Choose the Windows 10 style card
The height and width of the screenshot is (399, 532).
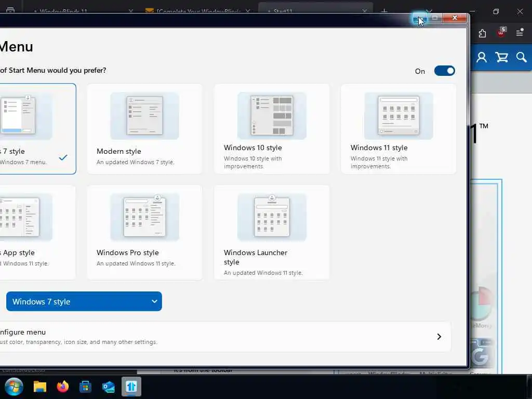[x=272, y=129]
